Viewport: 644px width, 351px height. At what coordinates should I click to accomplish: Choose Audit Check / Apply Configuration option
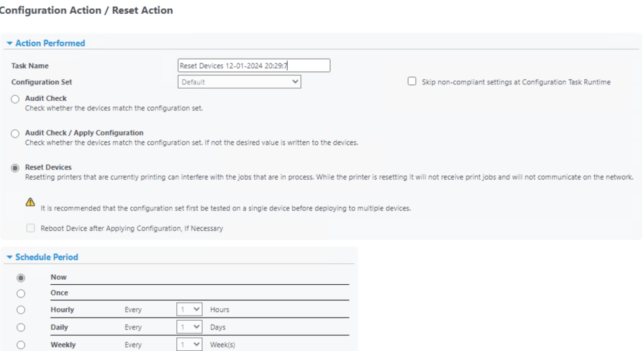point(15,134)
